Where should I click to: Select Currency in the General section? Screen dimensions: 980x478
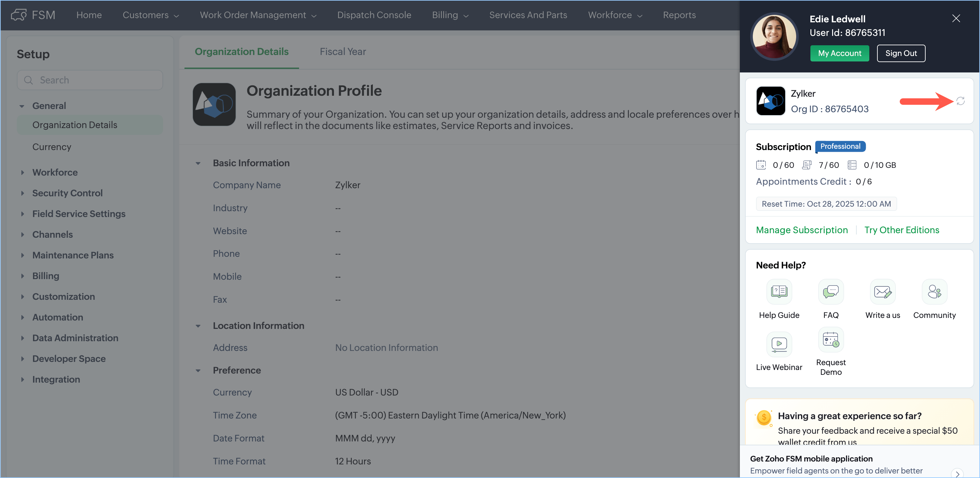click(52, 147)
